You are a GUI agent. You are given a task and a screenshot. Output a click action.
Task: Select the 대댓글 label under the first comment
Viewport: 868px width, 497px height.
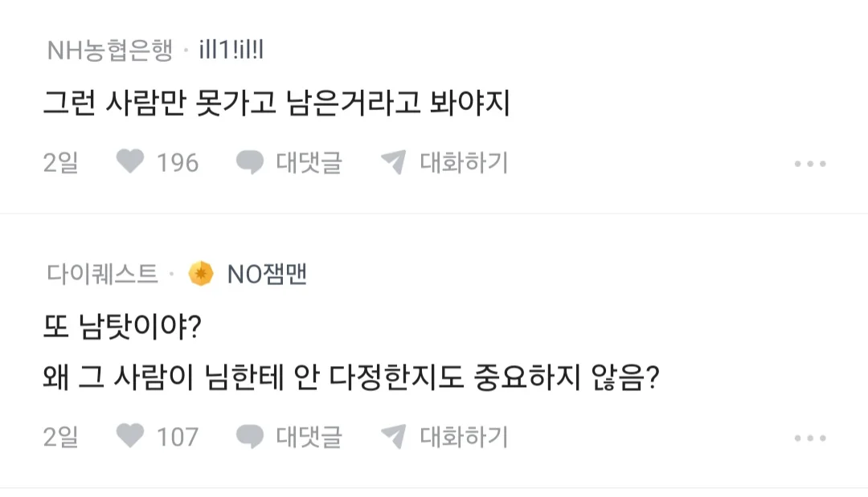tap(309, 163)
